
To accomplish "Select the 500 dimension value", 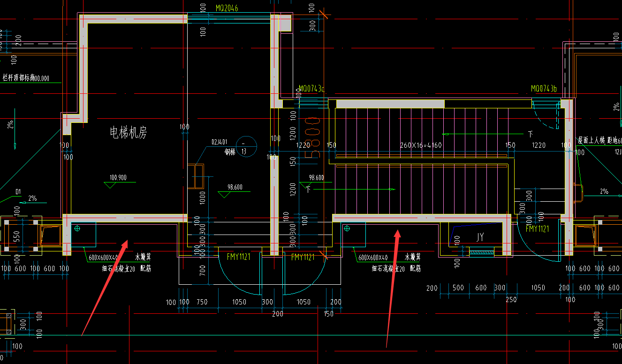I will point(458,288).
